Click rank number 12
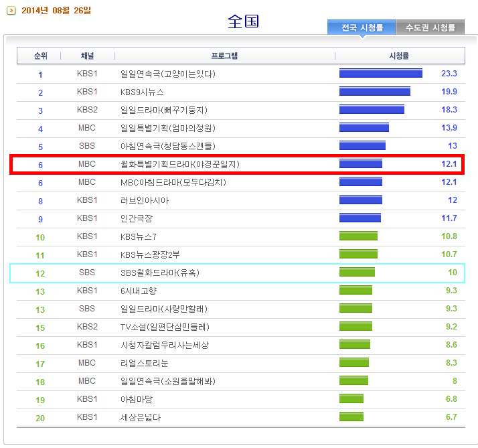This screenshot has height=448, width=478. pos(40,274)
